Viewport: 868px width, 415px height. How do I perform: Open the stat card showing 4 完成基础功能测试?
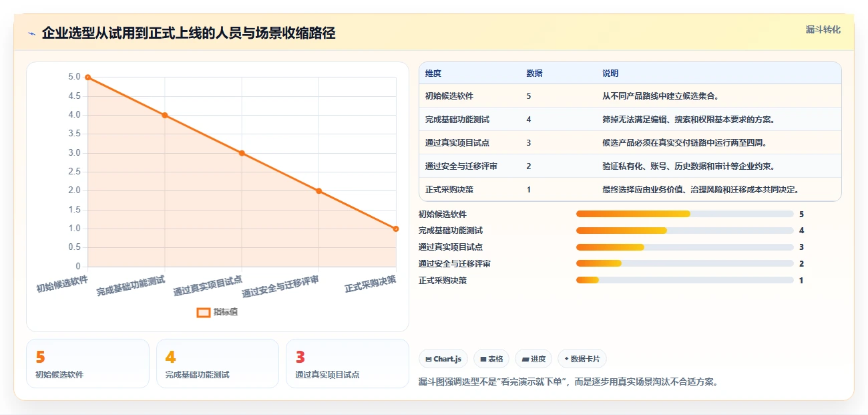tap(217, 364)
